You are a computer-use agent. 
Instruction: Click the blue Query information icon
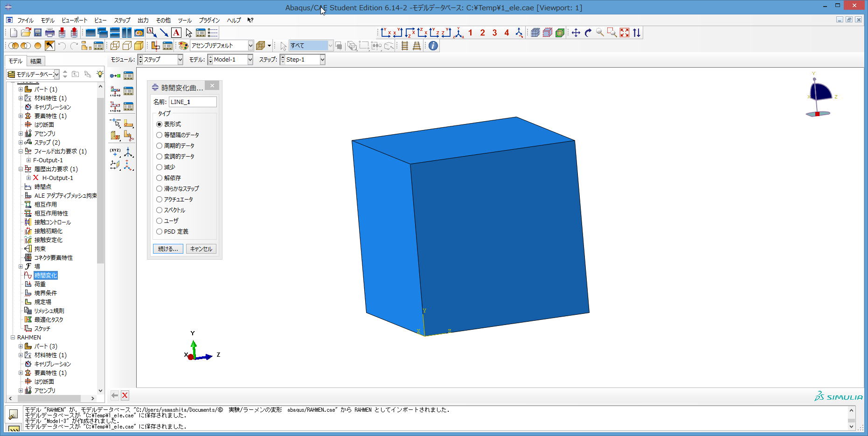[x=433, y=46]
